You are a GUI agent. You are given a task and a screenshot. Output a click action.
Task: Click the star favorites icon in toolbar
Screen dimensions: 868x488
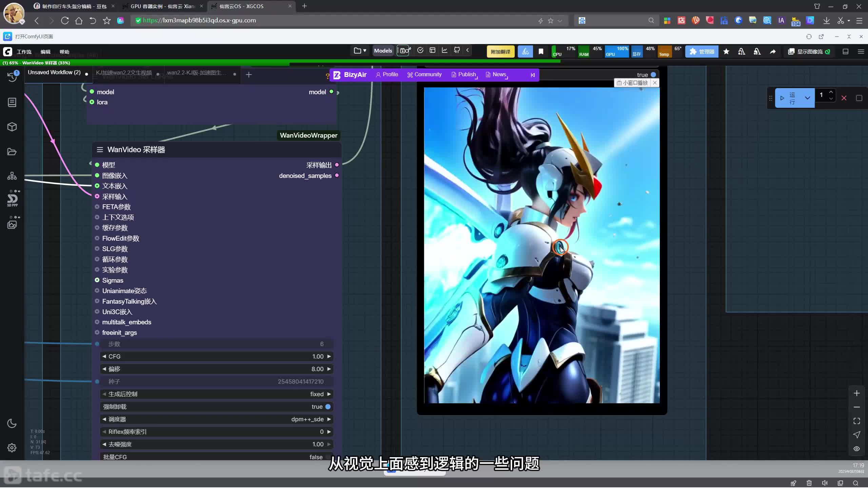click(x=726, y=52)
